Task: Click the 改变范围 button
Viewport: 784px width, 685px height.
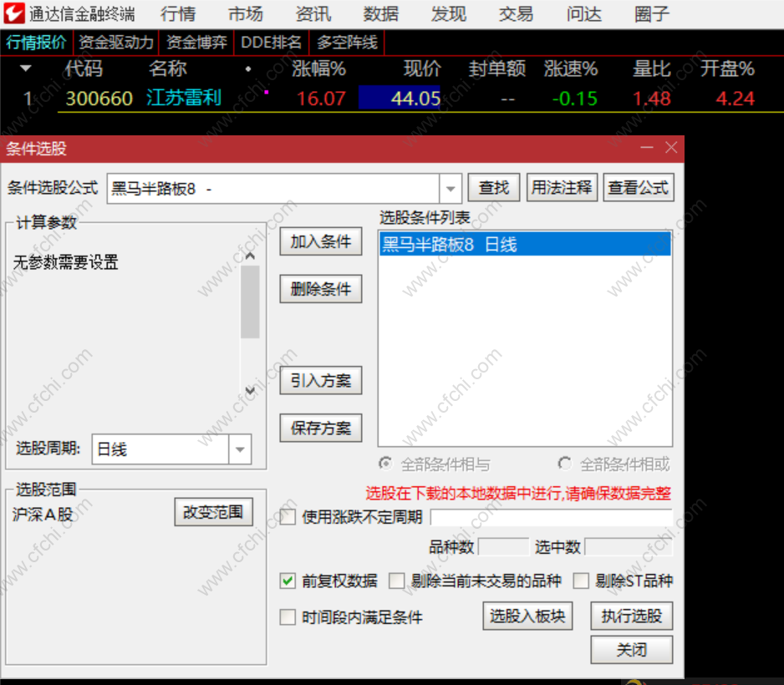Action: pos(213,512)
